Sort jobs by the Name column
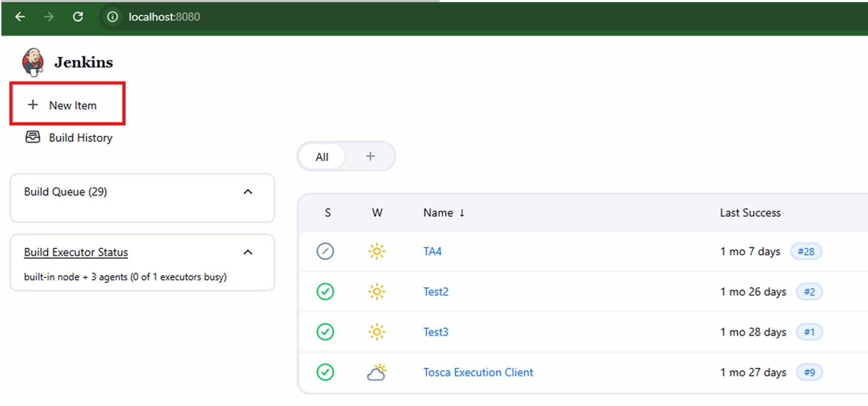The width and height of the screenshot is (868, 406). pos(444,213)
